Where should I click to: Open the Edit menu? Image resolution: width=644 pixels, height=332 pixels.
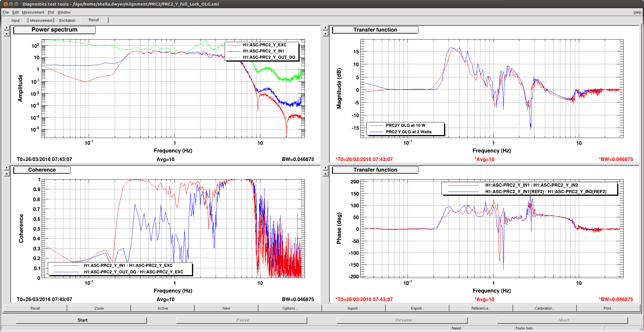coord(15,12)
